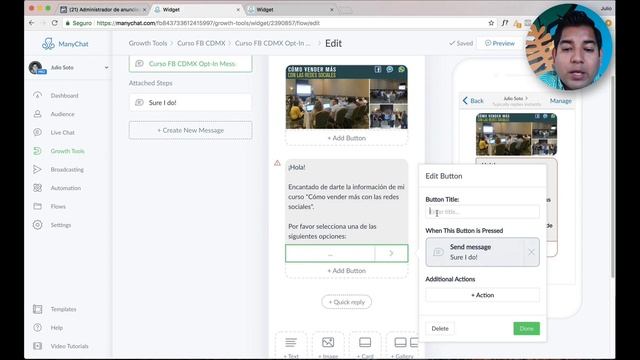Click Growth Tools breadcrumb link
The width and height of the screenshot is (640, 360).
pyautogui.click(x=148, y=43)
